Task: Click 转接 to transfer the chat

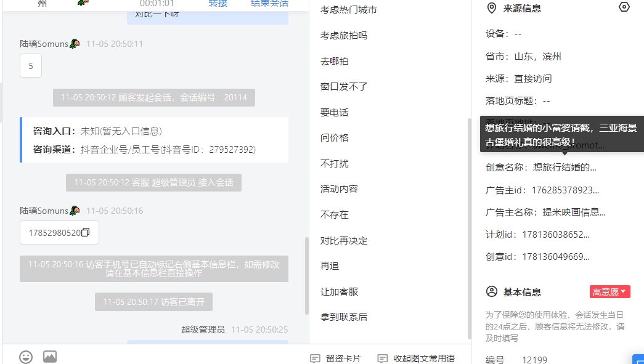Action: [x=218, y=3]
